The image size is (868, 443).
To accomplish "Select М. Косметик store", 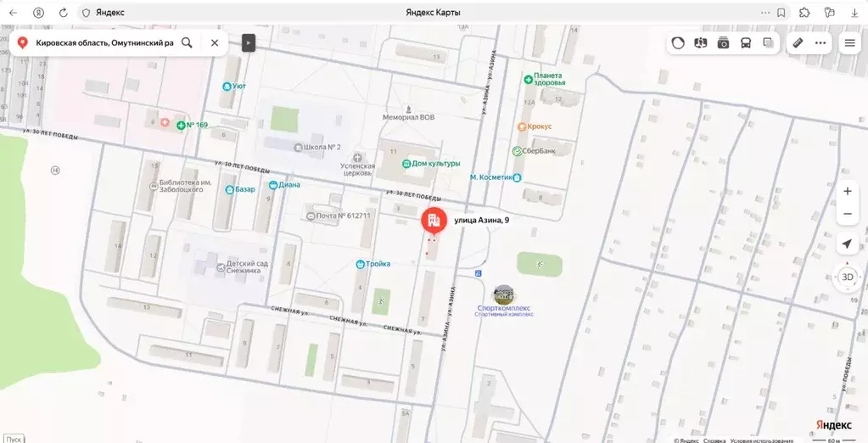I will [496, 177].
